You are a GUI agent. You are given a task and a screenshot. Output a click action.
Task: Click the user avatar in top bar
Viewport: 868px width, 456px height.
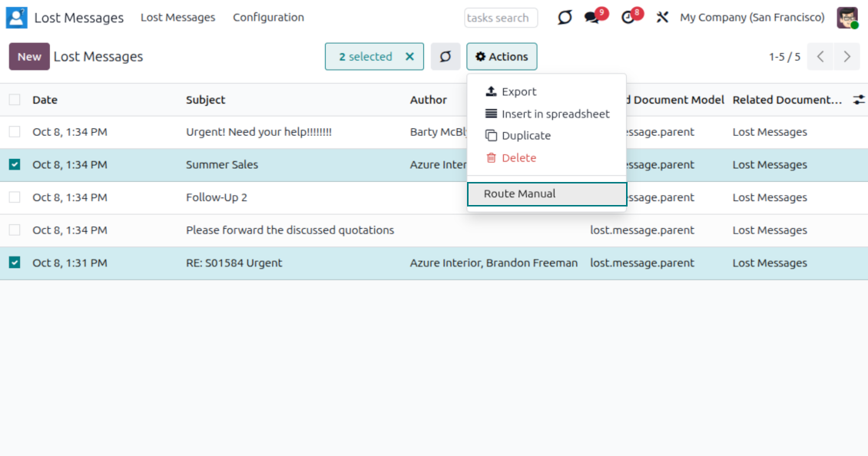[x=847, y=18]
